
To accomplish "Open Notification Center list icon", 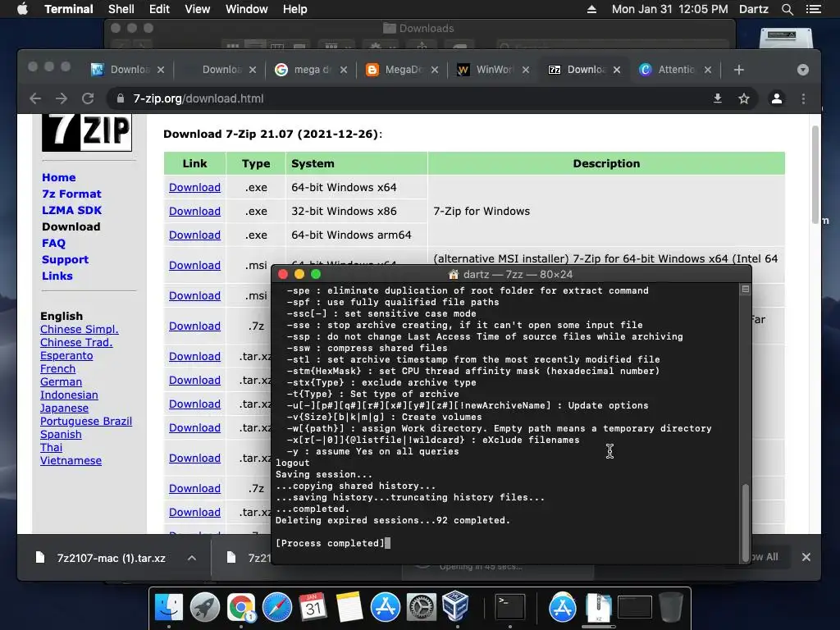I will [x=813, y=9].
